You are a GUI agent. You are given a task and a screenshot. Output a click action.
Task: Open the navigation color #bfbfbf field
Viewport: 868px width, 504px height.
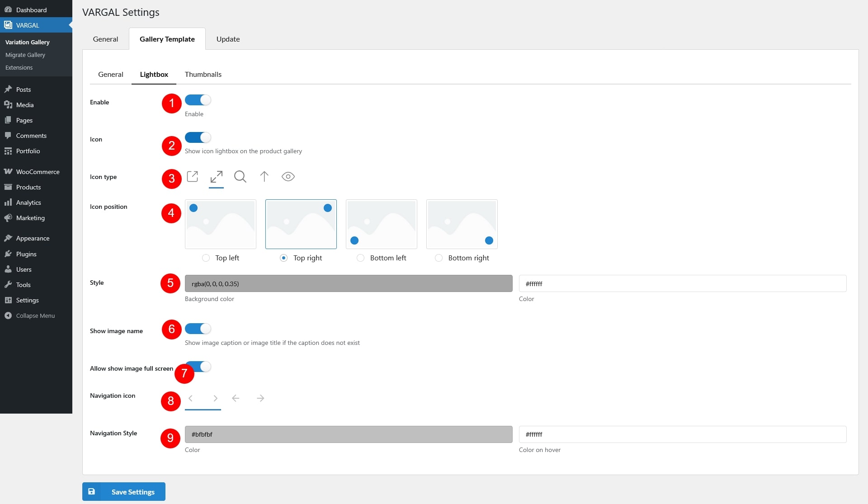[x=349, y=434]
